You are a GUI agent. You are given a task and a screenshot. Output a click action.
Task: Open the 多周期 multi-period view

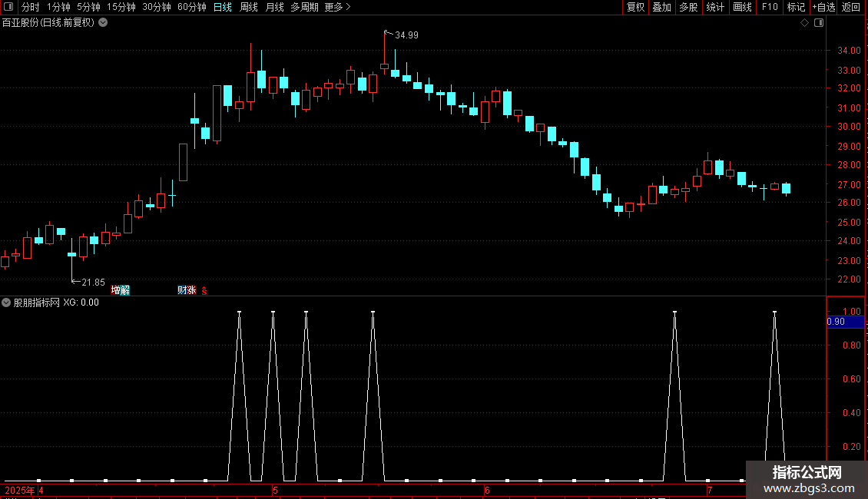click(x=304, y=7)
